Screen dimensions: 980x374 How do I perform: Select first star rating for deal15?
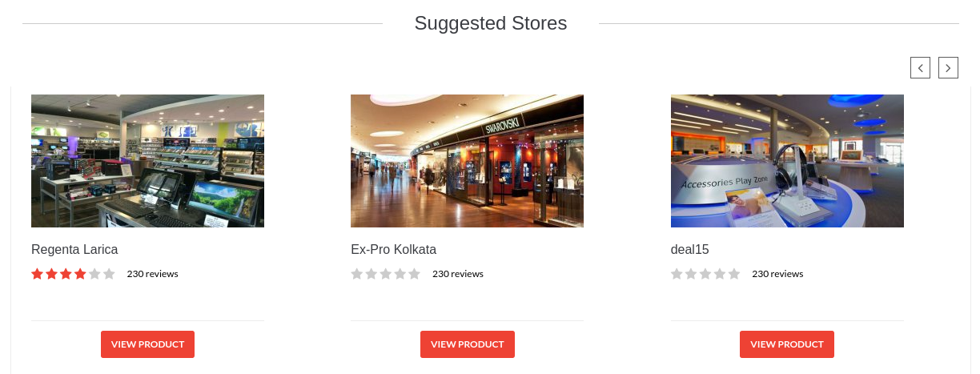[677, 274]
